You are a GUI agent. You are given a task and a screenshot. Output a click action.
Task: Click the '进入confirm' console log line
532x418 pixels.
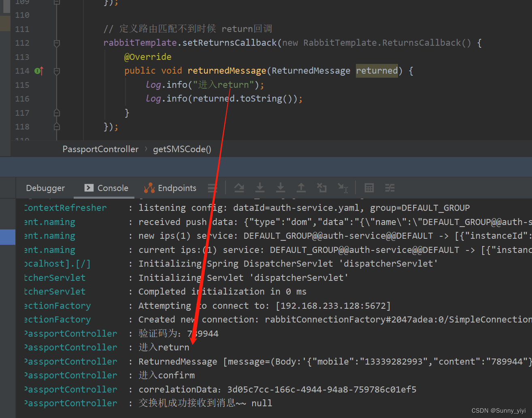(x=166, y=376)
